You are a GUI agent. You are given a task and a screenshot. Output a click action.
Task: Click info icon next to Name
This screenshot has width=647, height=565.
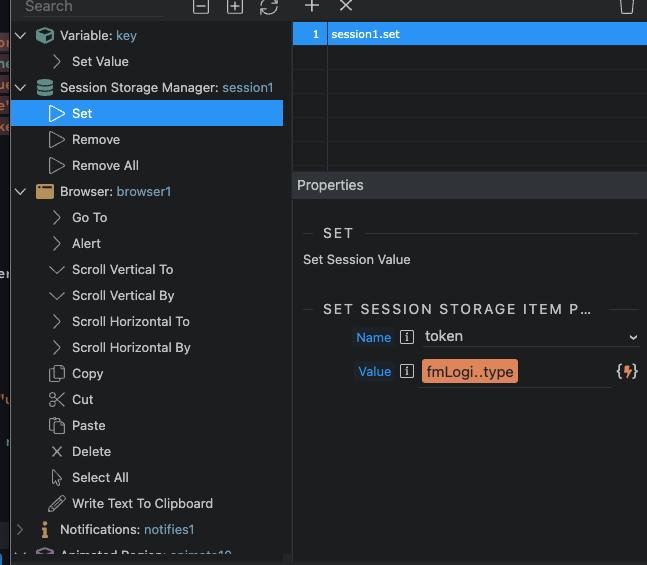point(407,337)
